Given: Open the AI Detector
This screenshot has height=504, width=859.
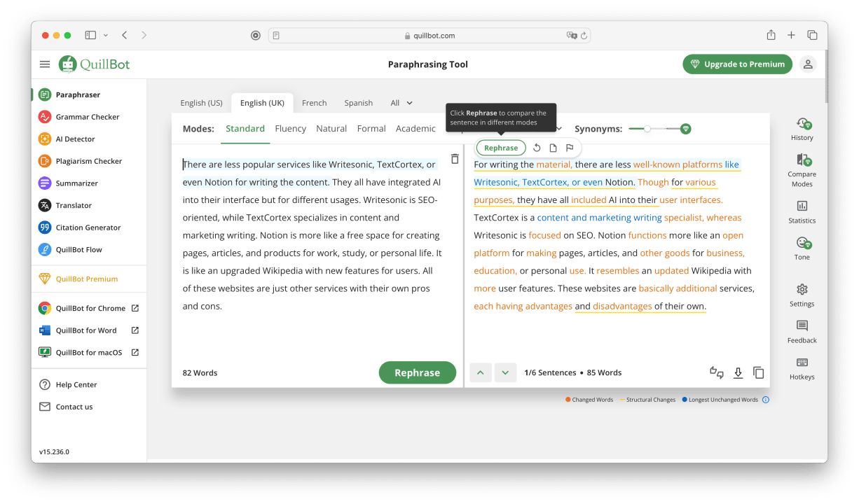Looking at the screenshot, I should 75,139.
